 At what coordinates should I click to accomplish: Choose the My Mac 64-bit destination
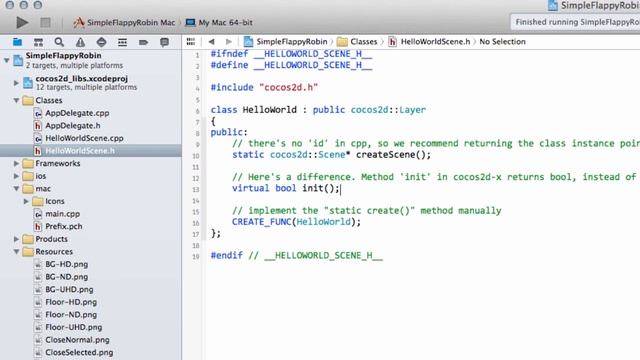click(219, 22)
